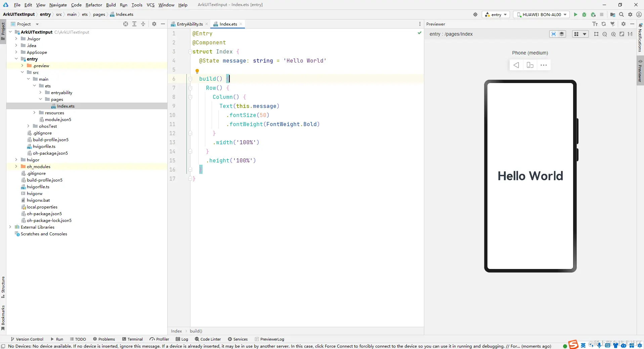Image resolution: width=644 pixels, height=349 pixels.
Task: Click the Search Everywhere magnifier icon
Action: tap(621, 14)
